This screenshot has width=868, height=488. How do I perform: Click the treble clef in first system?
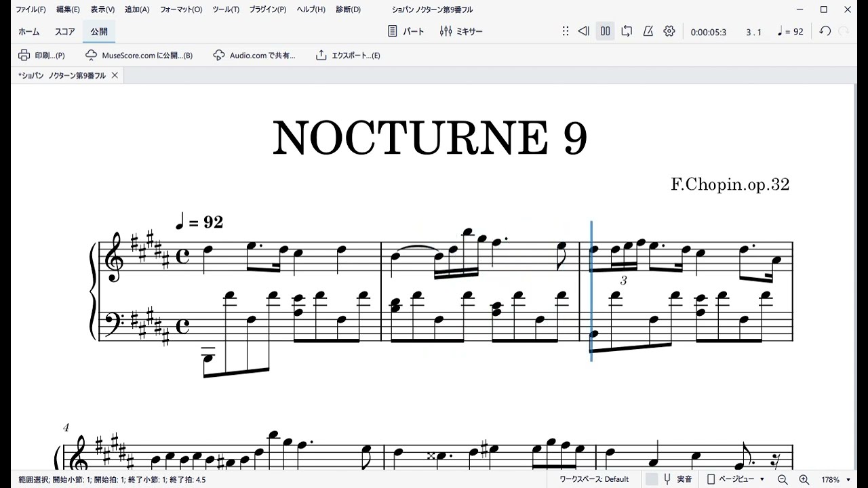point(113,257)
